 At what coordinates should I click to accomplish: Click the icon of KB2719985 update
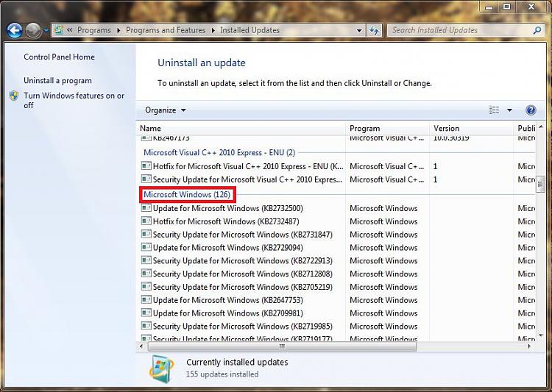tap(146, 326)
